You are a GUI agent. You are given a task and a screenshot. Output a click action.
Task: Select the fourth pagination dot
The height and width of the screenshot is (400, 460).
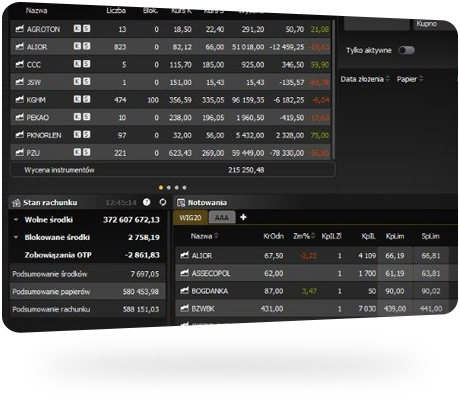(184, 188)
